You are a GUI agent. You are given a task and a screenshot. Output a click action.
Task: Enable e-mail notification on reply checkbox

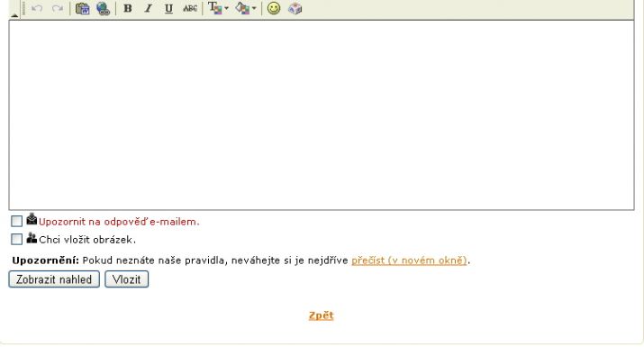[16, 221]
